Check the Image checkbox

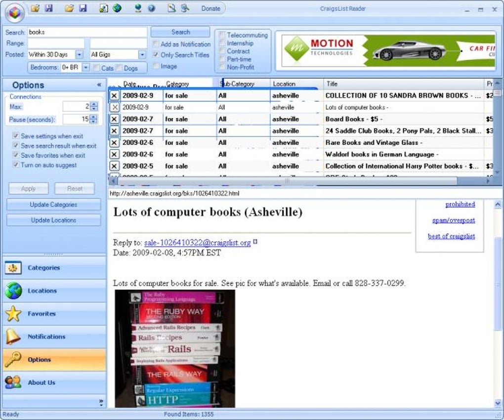tap(156, 66)
